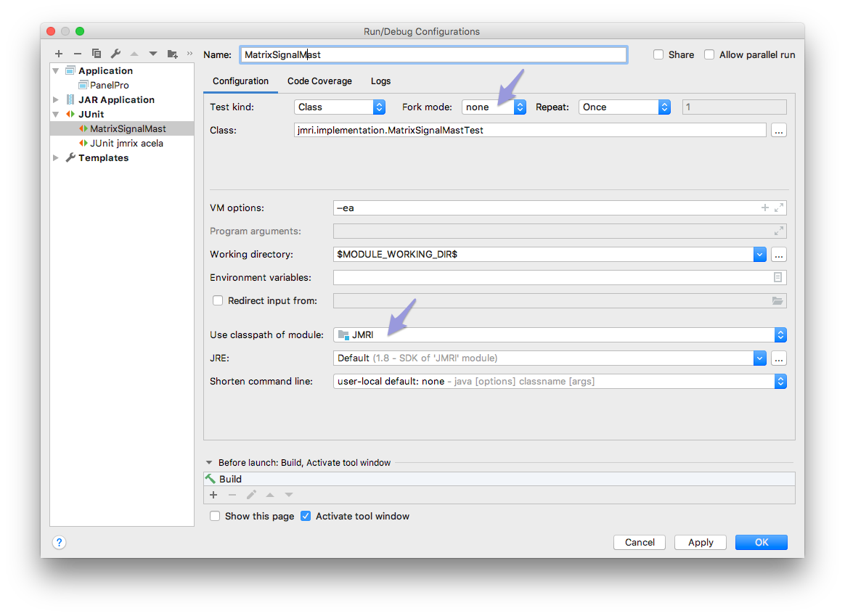The height and width of the screenshot is (616, 845).
Task: Open the Environment variables editor icon
Action: pyautogui.click(x=777, y=278)
